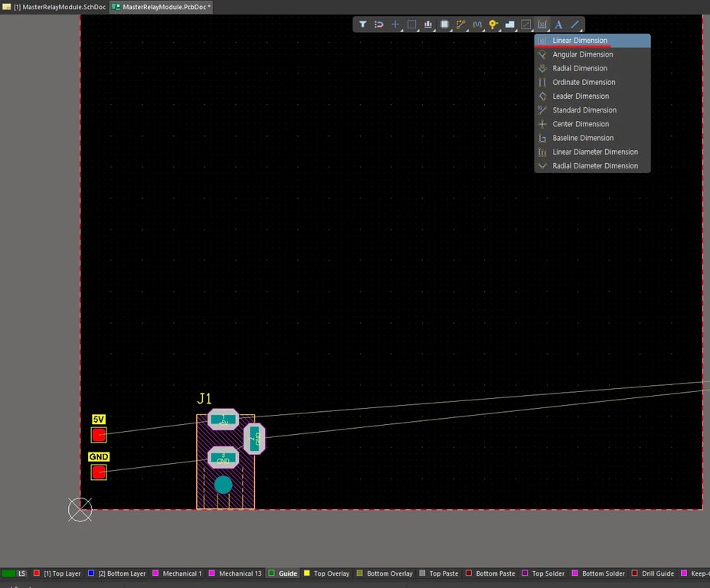
Task: Select Radial Dimension menu entry
Action: (593, 68)
